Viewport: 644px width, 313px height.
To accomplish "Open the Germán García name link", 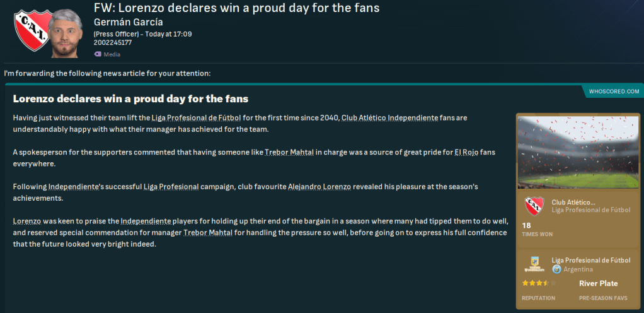I will (x=128, y=23).
